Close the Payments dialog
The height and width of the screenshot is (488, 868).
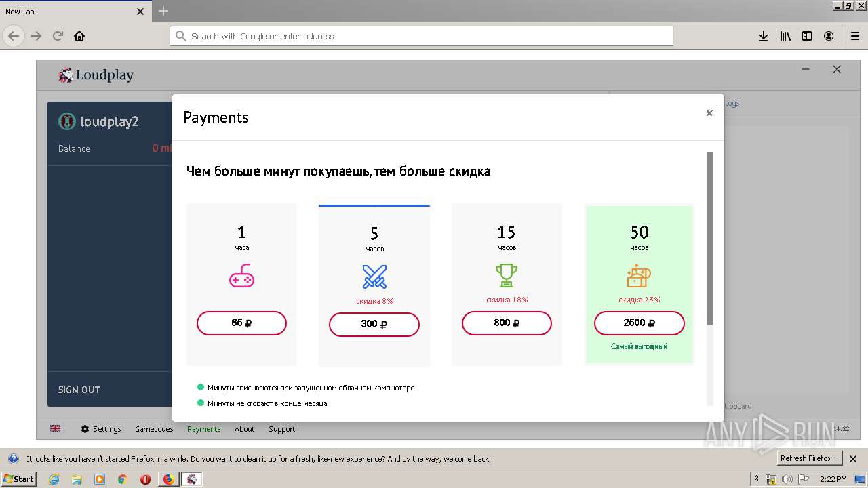pos(709,113)
